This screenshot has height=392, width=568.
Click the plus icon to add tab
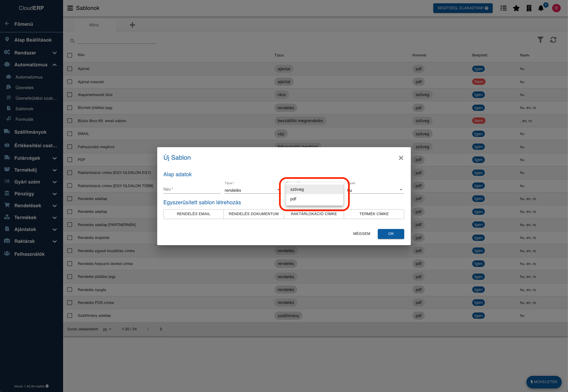(132, 25)
